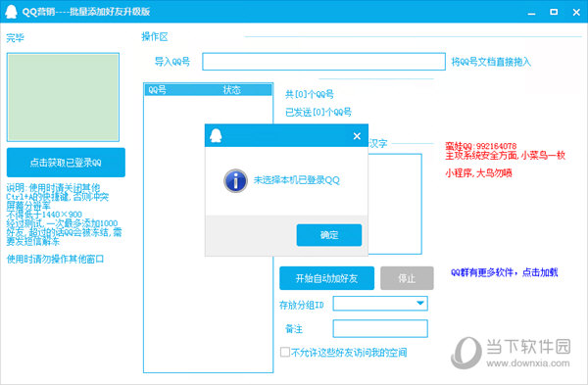The image size is (588, 385).
Task: Minimize the QQ营销 window
Action: pyautogui.click(x=531, y=13)
